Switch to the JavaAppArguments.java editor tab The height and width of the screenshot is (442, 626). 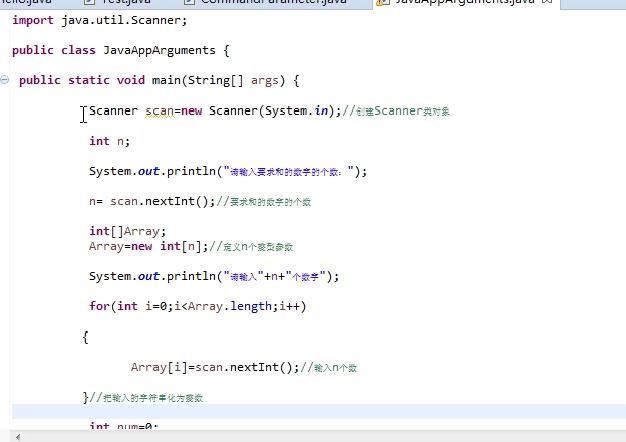coord(465,2)
